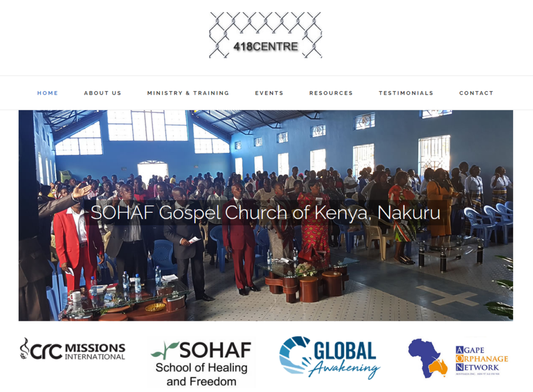Open the CRC Missions International logo

[72, 349]
